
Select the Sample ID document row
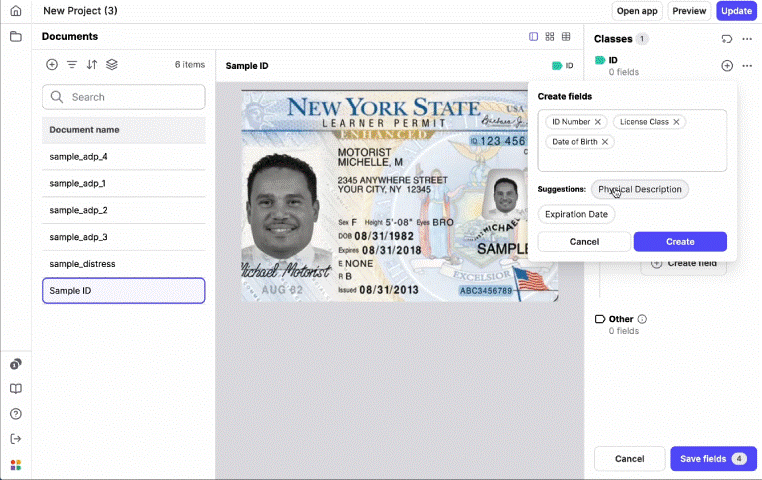coord(123,291)
